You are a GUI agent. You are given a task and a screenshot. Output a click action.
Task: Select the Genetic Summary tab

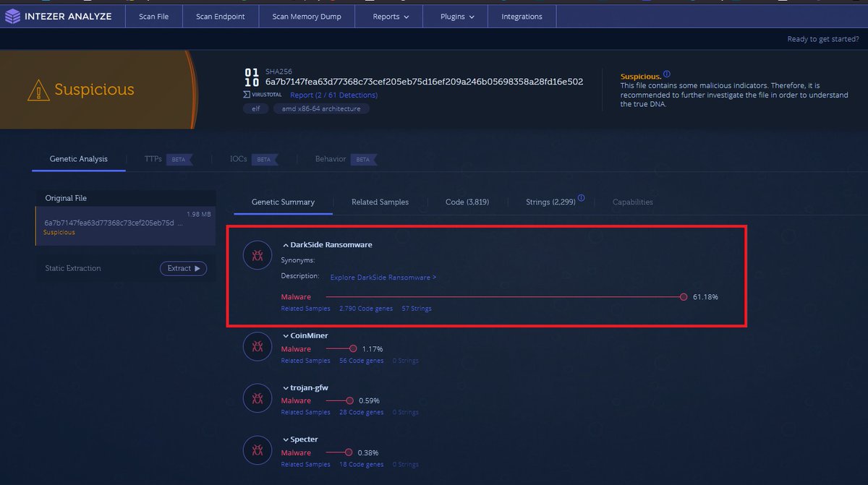click(x=283, y=202)
